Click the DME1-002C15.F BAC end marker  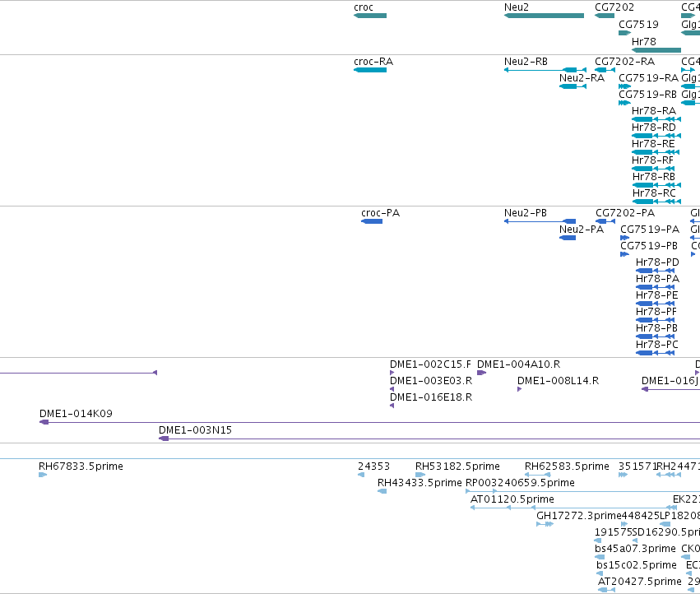(x=392, y=373)
